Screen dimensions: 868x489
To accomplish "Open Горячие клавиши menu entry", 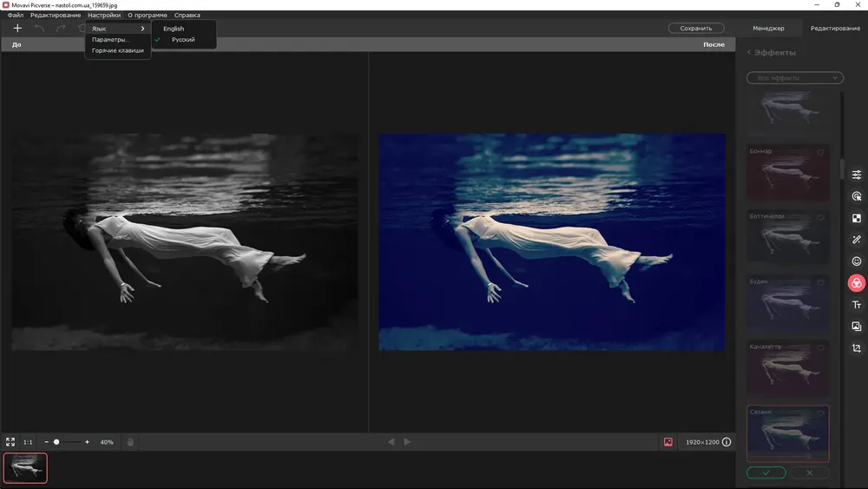I will tap(118, 50).
